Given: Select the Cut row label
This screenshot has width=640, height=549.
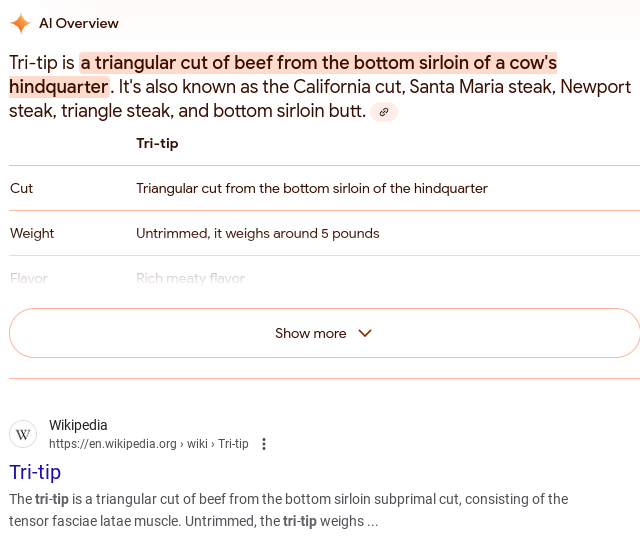Looking at the screenshot, I should pos(21,188).
